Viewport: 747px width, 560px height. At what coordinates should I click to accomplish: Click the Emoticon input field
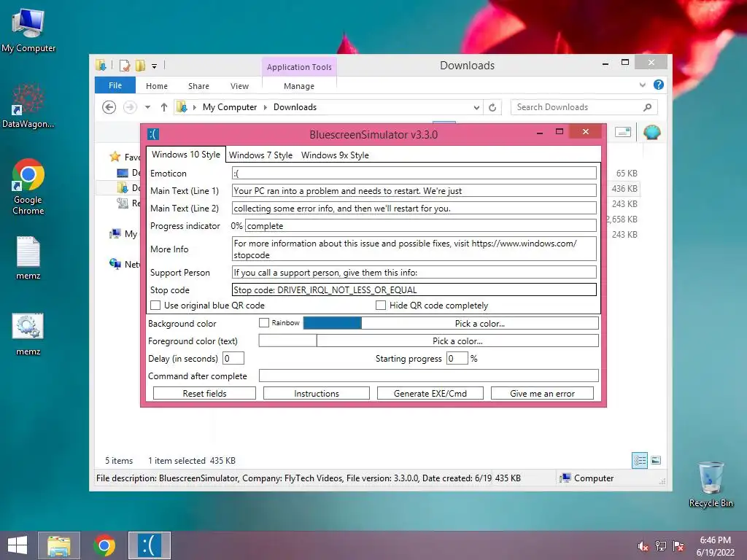[414, 174]
